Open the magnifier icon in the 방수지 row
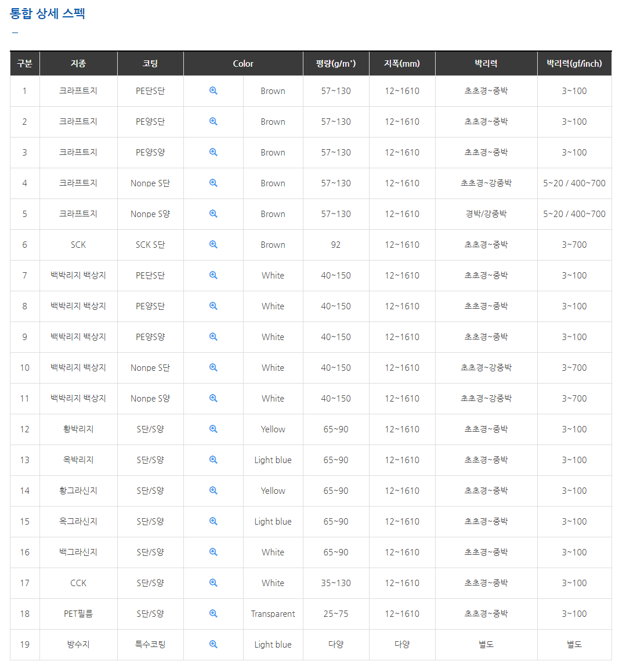This screenshot has height=672, width=619. tap(213, 644)
